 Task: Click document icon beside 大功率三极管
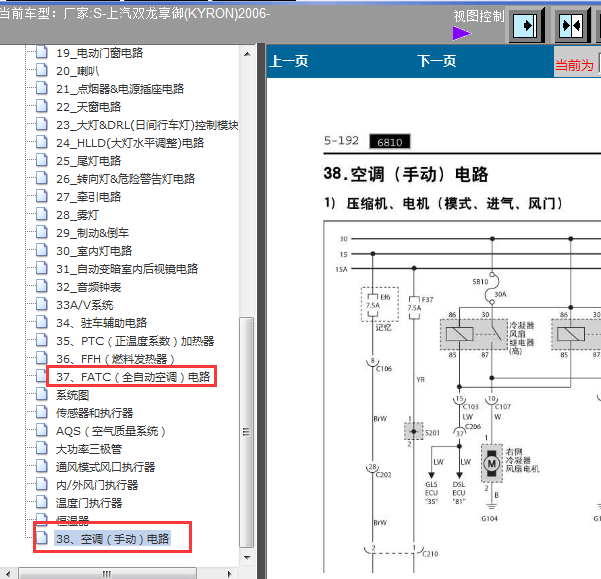[41, 448]
